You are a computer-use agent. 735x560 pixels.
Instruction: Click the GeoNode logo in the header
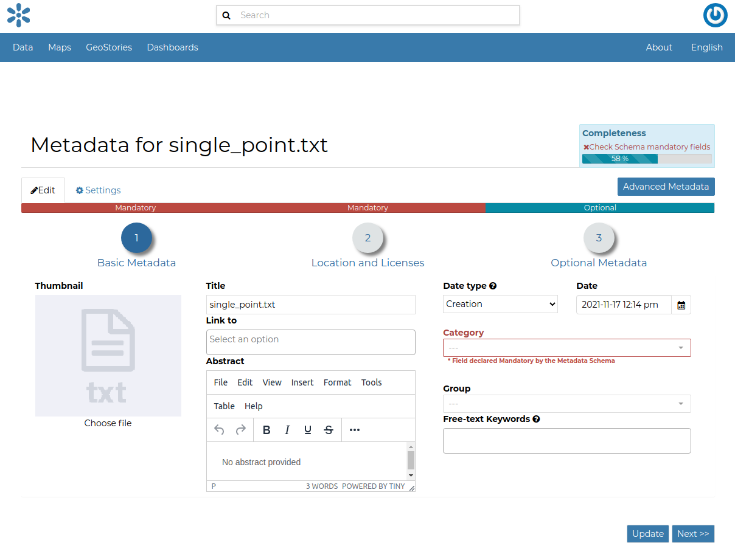click(18, 15)
